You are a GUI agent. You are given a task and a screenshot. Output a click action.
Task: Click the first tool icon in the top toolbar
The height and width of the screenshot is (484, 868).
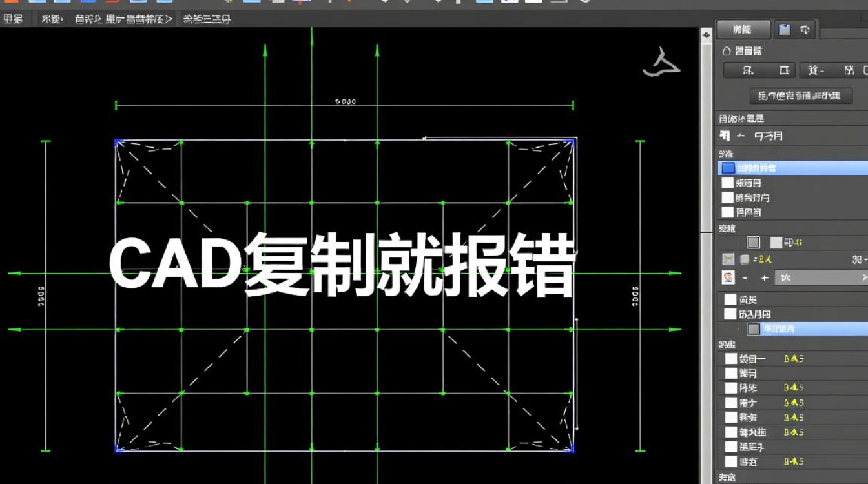[8, 4]
